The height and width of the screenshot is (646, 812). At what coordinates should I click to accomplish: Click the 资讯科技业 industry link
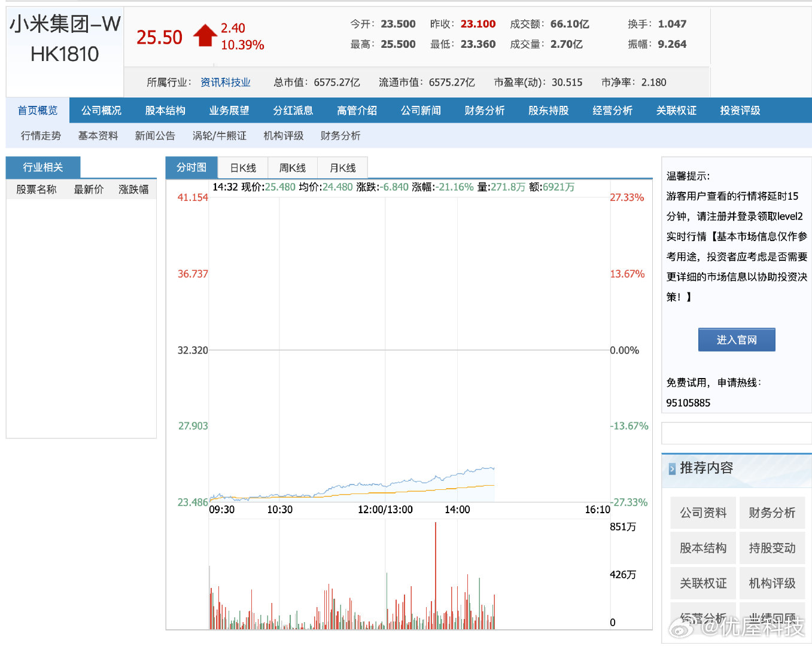pyautogui.click(x=226, y=83)
